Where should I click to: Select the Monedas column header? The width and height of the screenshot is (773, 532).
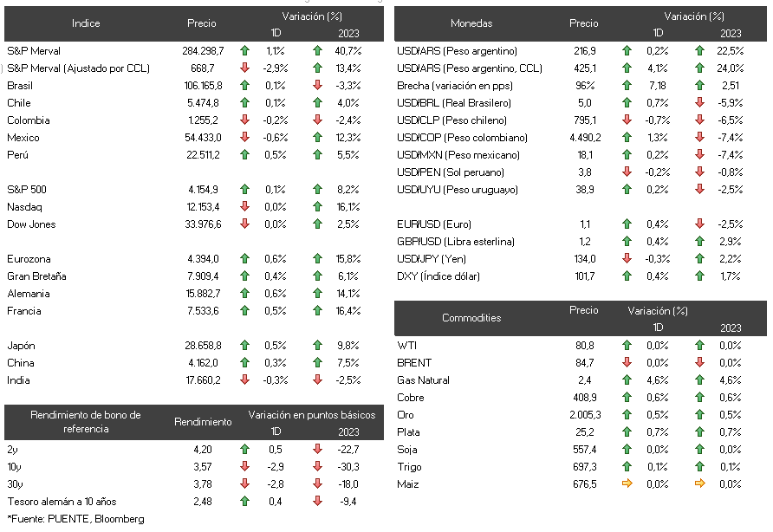tap(471, 23)
